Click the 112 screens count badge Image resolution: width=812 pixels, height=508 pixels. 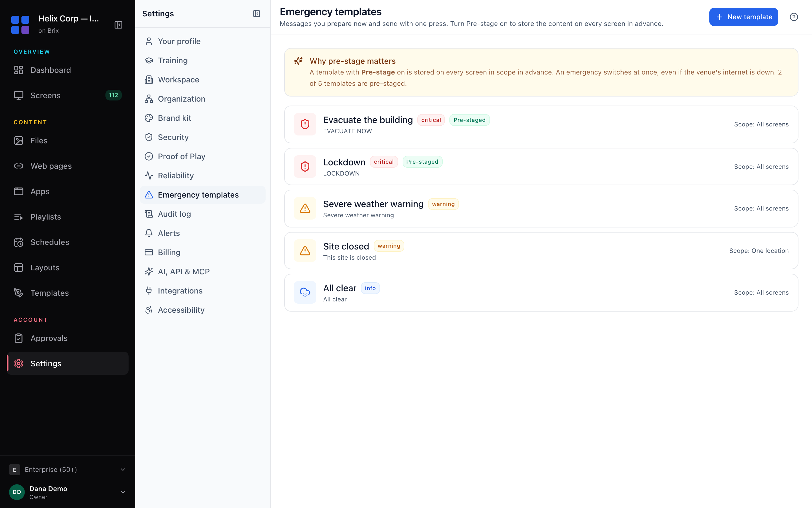tap(113, 95)
